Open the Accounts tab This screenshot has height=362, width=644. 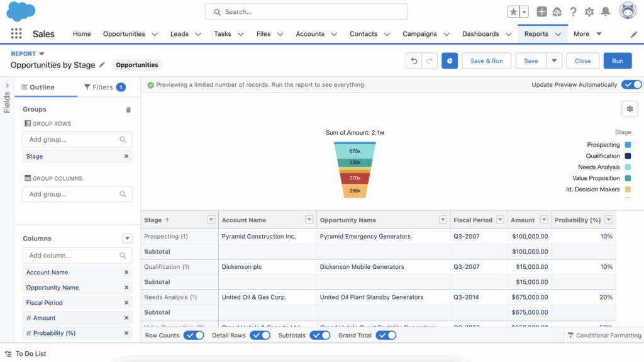[x=310, y=34]
